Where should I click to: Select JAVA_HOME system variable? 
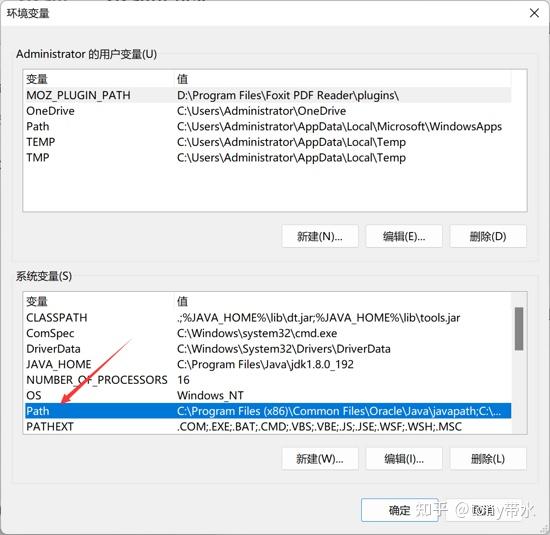click(x=268, y=364)
